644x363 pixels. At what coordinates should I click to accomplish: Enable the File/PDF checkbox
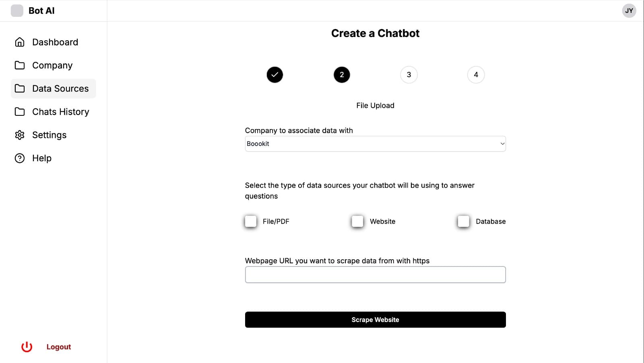pyautogui.click(x=251, y=221)
